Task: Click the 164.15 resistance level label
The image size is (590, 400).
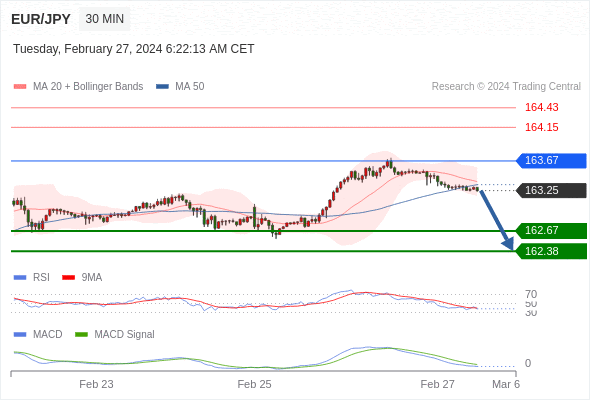Action: tap(542, 127)
